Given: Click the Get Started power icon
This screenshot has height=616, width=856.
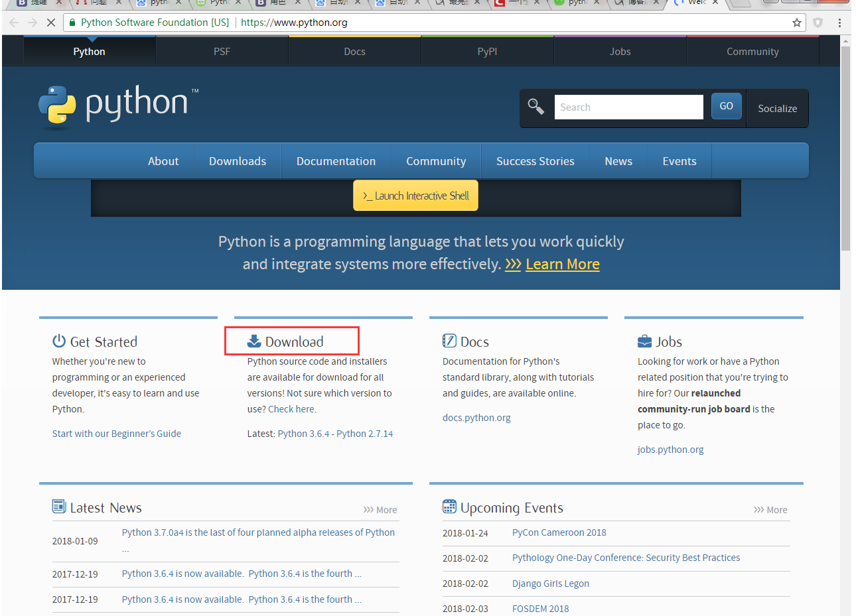Looking at the screenshot, I should pos(59,341).
